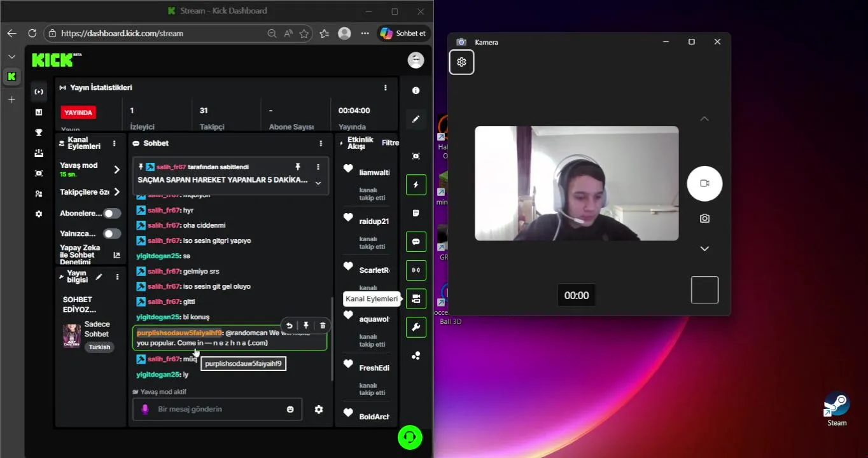Click the Filtre button in Etkinlik Akışı

[x=390, y=143]
